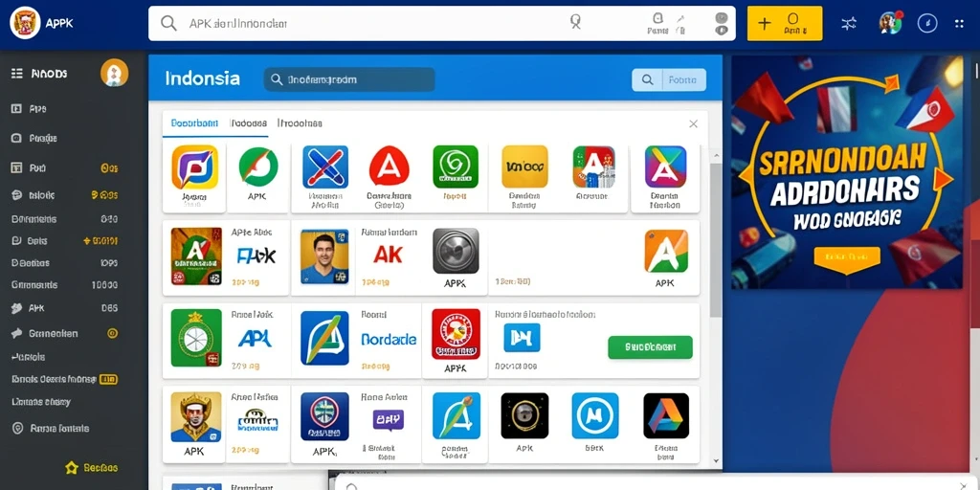Open the cartoon man with hat app labeled APK
This screenshot has width=980, height=490.
pos(196,417)
